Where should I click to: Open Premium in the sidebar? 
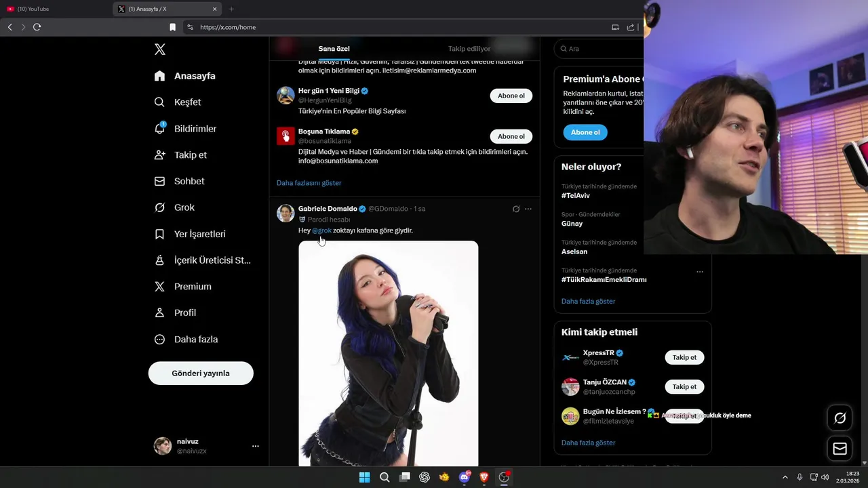click(183, 287)
